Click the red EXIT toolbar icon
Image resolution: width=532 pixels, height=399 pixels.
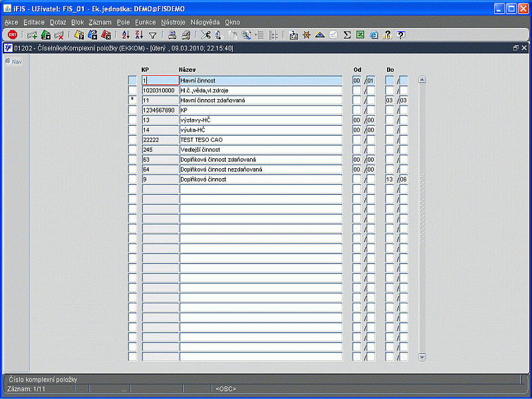(12, 35)
